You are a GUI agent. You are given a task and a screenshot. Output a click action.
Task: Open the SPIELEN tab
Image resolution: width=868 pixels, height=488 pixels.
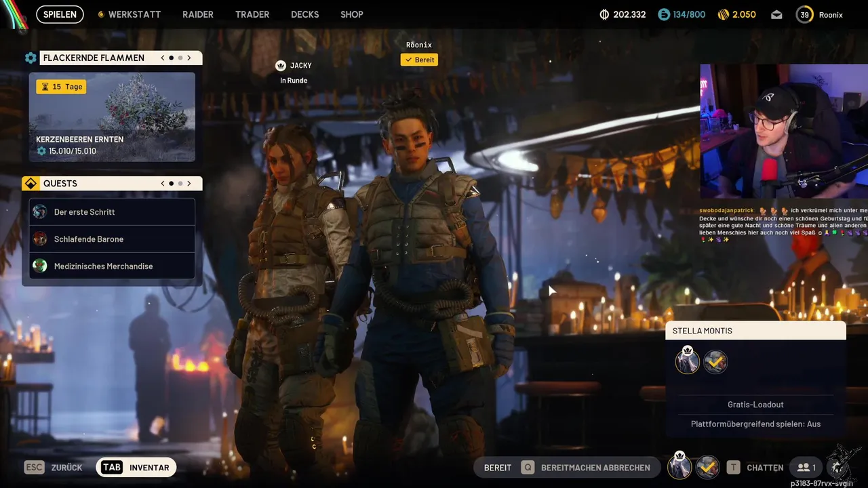(x=60, y=14)
